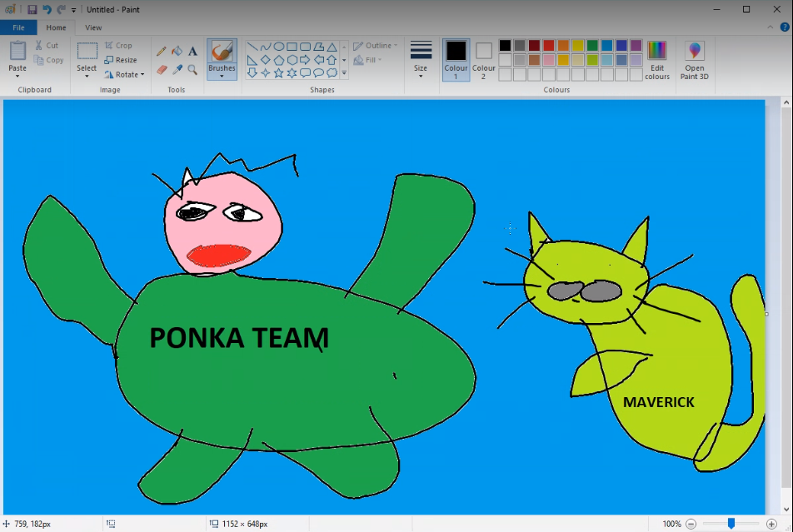Switch to the View tab
The image size is (793, 532).
pos(93,27)
